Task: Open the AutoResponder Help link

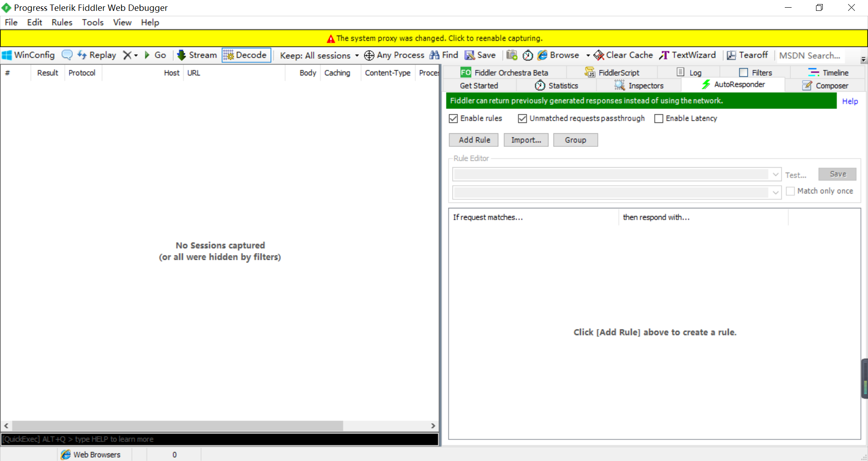Action: tap(850, 102)
